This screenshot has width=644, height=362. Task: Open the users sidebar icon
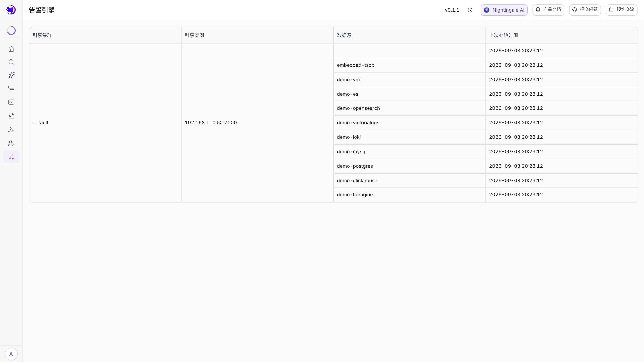(x=11, y=143)
